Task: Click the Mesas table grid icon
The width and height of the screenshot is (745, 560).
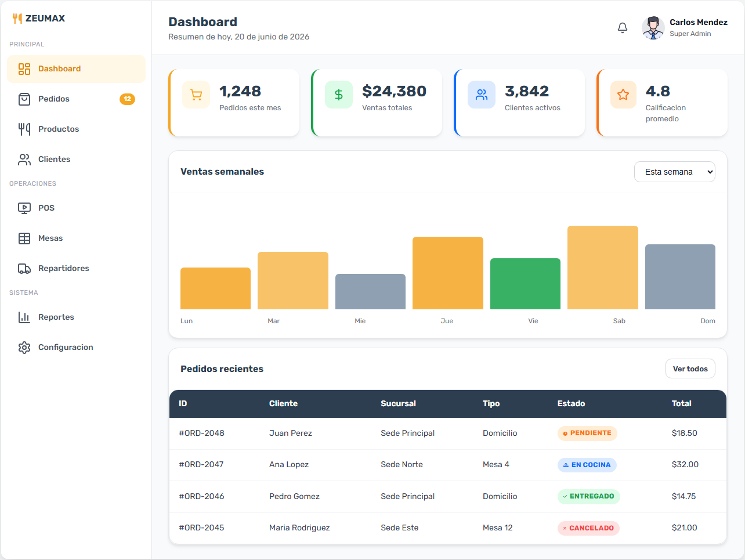Action: pyautogui.click(x=24, y=239)
